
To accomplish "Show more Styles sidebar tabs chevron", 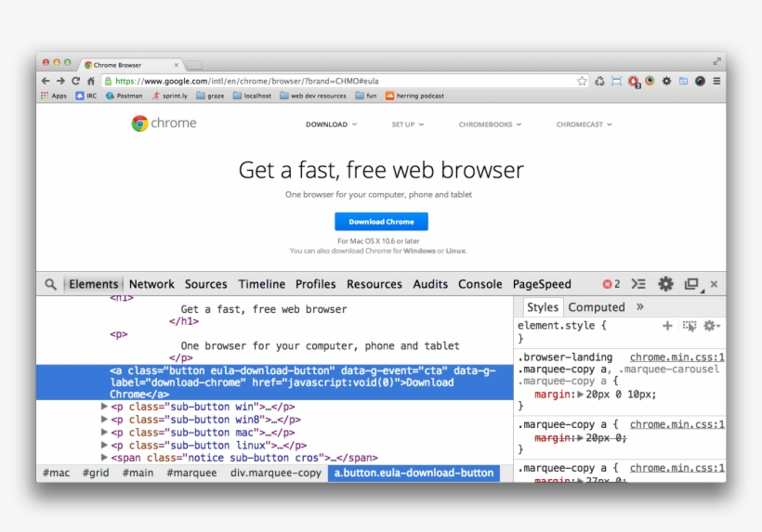I will click(x=639, y=307).
